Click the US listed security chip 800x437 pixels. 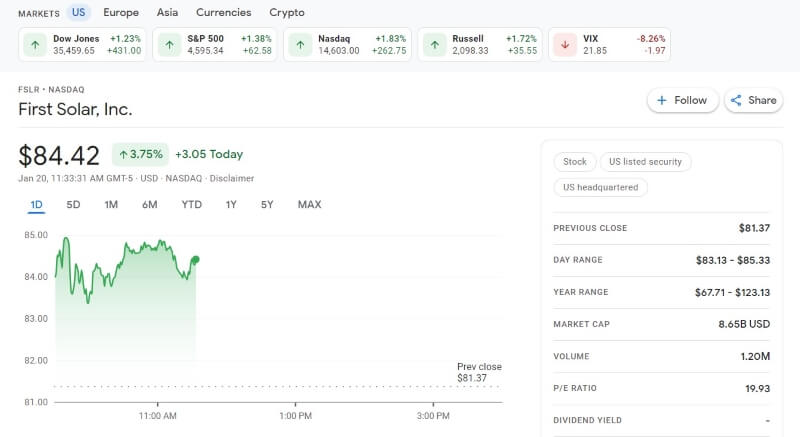645,162
